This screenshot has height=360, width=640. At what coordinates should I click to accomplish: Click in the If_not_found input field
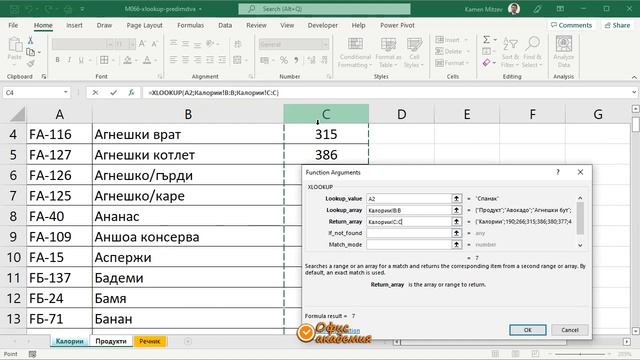(408, 233)
